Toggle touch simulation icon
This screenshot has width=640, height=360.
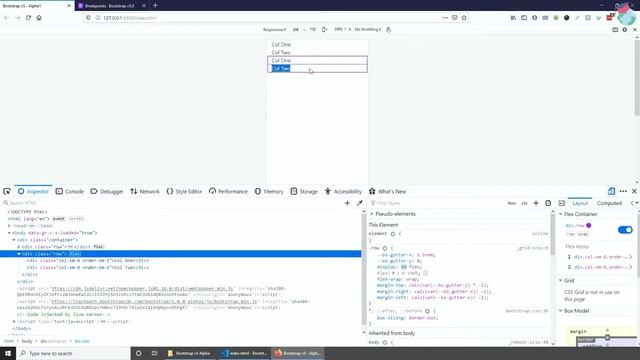tap(389, 29)
